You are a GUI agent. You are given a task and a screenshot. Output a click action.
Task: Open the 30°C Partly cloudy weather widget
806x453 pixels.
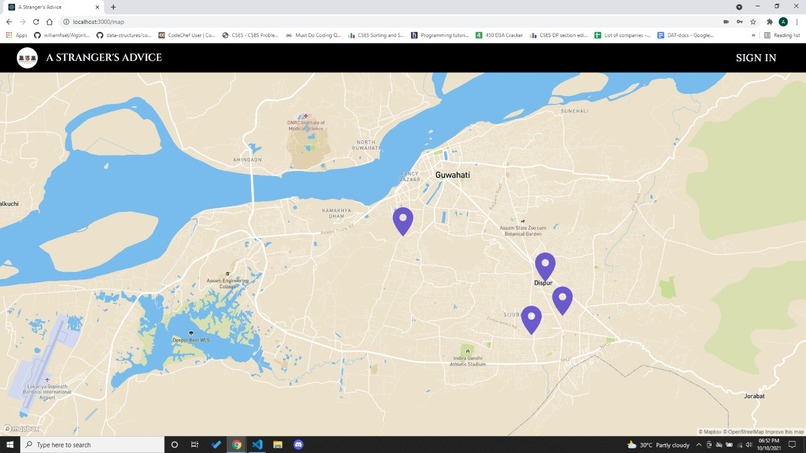(x=658, y=445)
